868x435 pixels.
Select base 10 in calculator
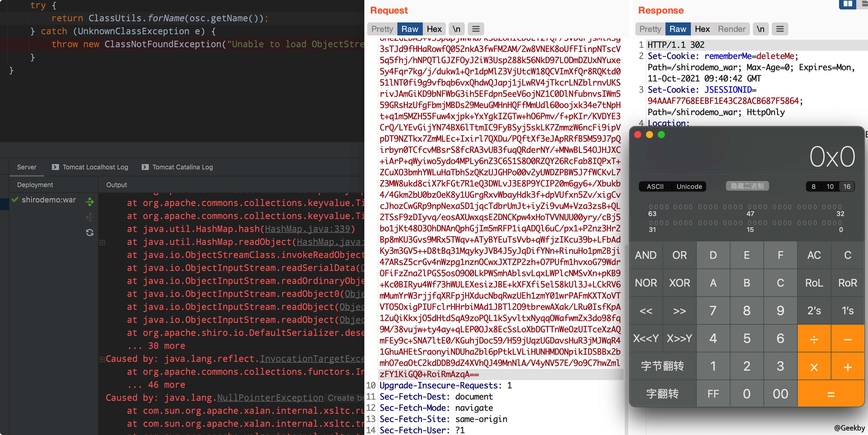[830, 187]
